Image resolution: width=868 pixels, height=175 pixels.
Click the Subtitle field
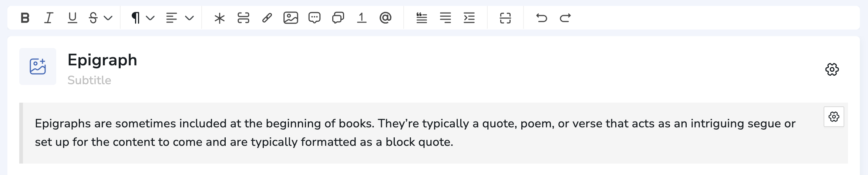(90, 80)
